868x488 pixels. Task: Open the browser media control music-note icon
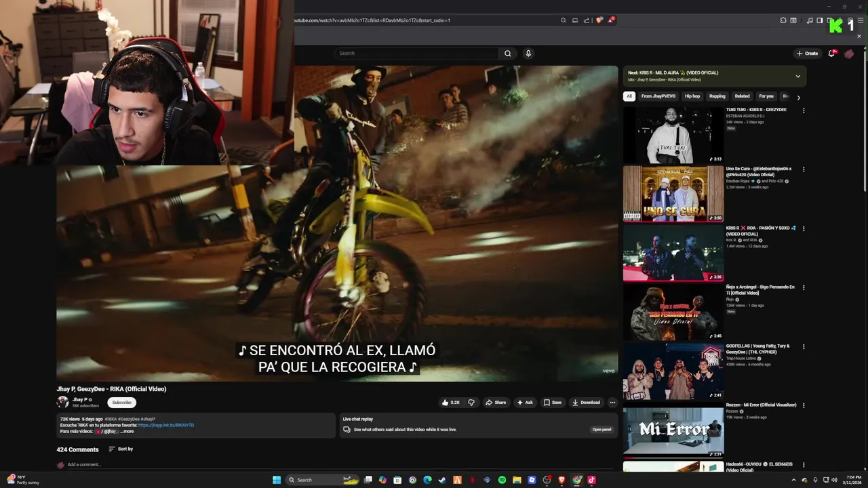810,20
